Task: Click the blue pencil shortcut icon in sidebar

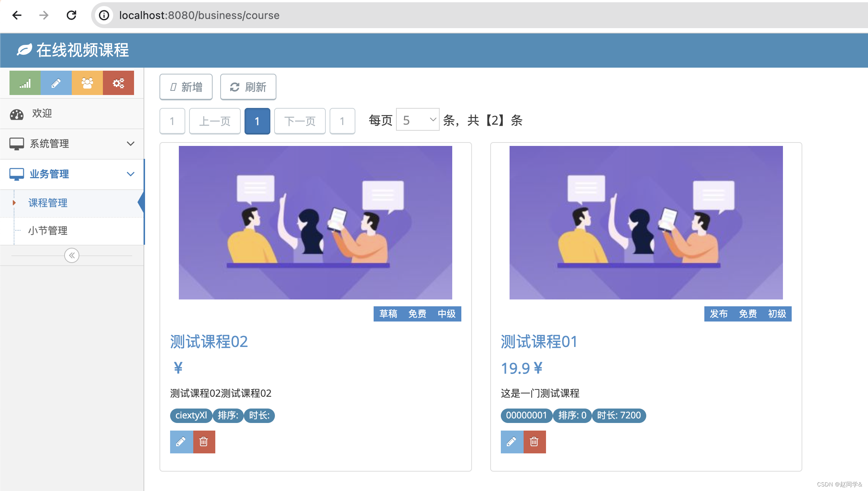Action: [x=56, y=83]
